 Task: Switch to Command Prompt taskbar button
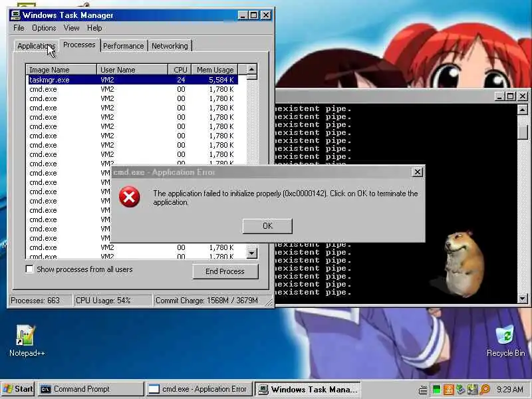[x=90, y=389]
